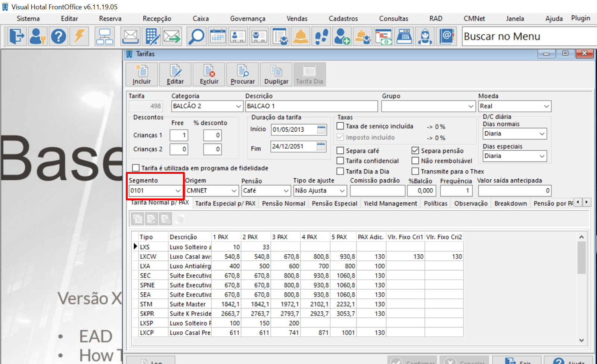Click the plain orange reception bell icon
Screen dimensions: 597x364
coord(301,37)
